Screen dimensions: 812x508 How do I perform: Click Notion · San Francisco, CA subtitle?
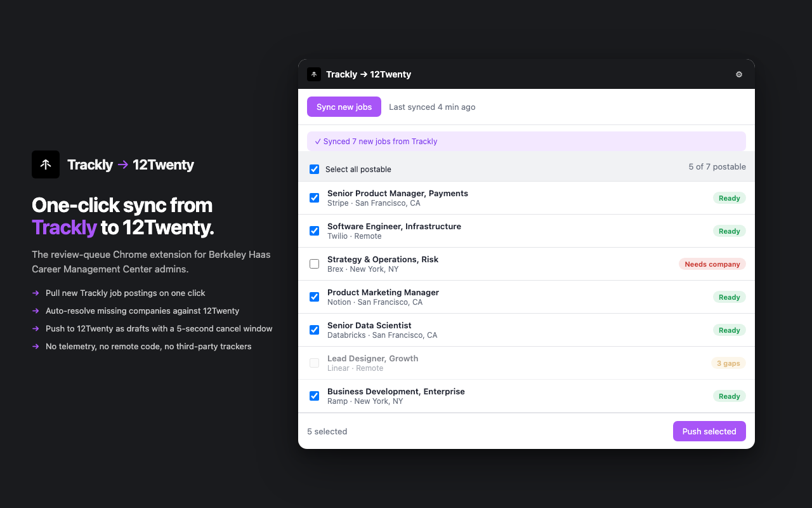click(375, 302)
